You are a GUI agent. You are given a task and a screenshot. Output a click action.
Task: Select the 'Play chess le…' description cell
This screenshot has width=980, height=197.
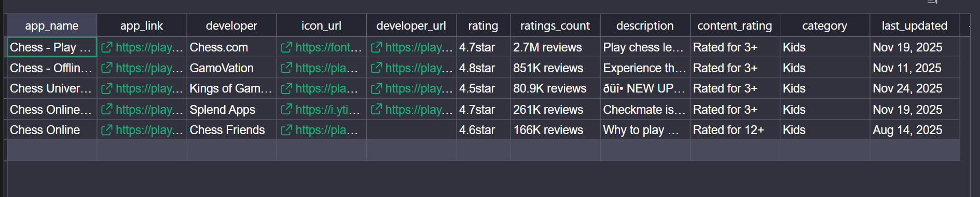(645, 47)
